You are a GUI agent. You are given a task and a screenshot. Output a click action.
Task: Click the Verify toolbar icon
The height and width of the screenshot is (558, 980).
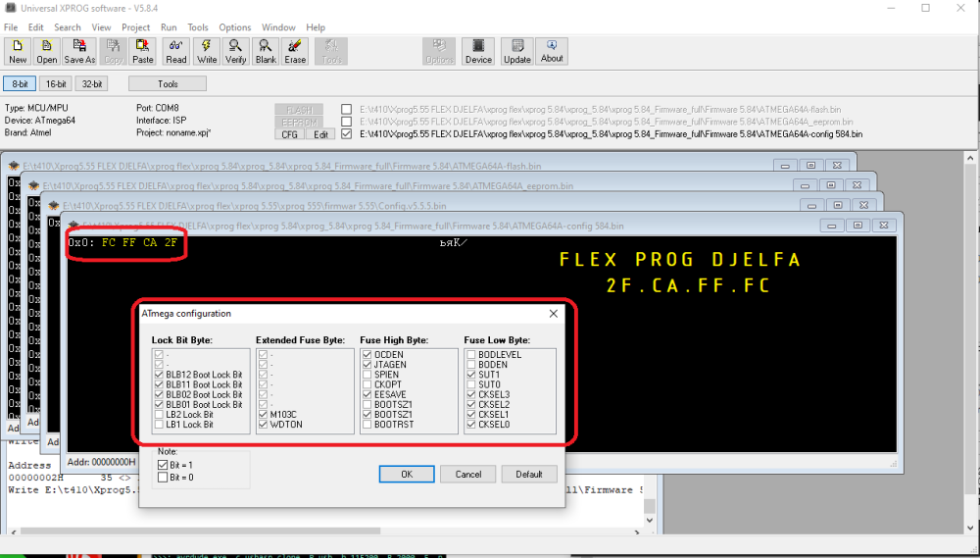235,51
